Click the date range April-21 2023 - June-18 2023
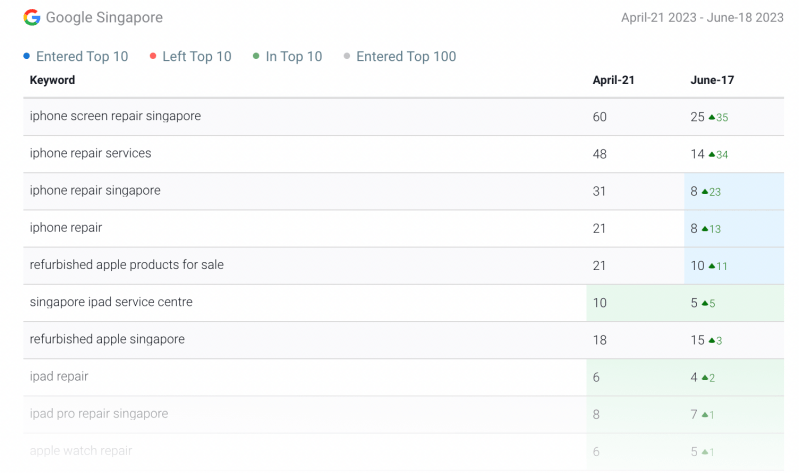Viewport: 799px width, 473px height. pos(702,18)
